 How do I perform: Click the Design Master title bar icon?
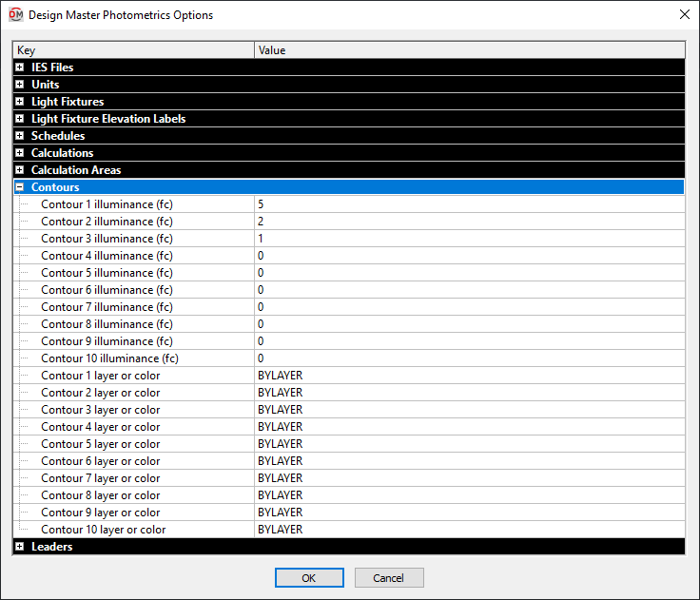pyautogui.click(x=16, y=14)
